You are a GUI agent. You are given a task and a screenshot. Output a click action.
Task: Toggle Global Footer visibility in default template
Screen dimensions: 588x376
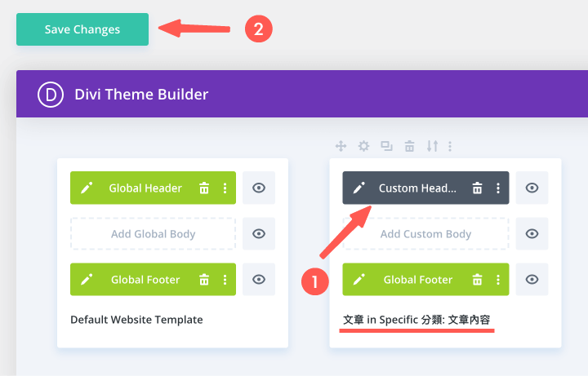pyautogui.click(x=259, y=280)
